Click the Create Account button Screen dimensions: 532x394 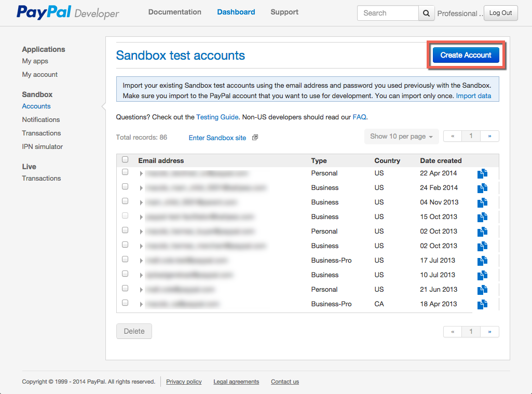tap(466, 55)
